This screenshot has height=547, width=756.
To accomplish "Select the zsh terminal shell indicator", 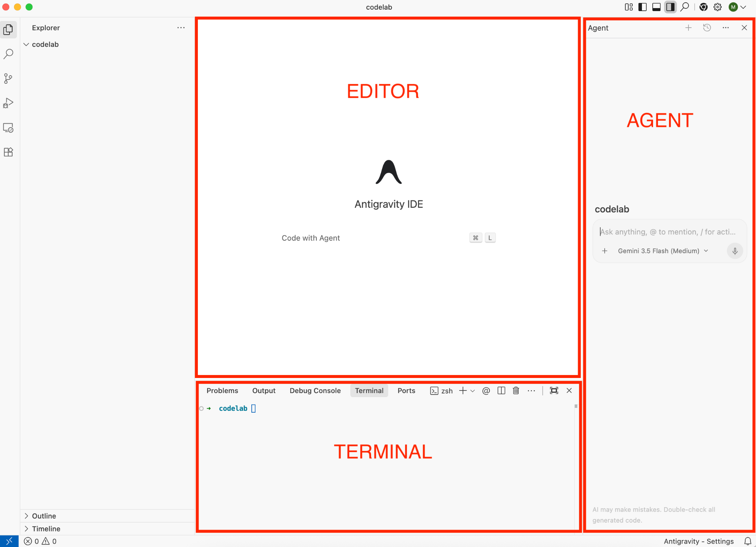I will (441, 391).
